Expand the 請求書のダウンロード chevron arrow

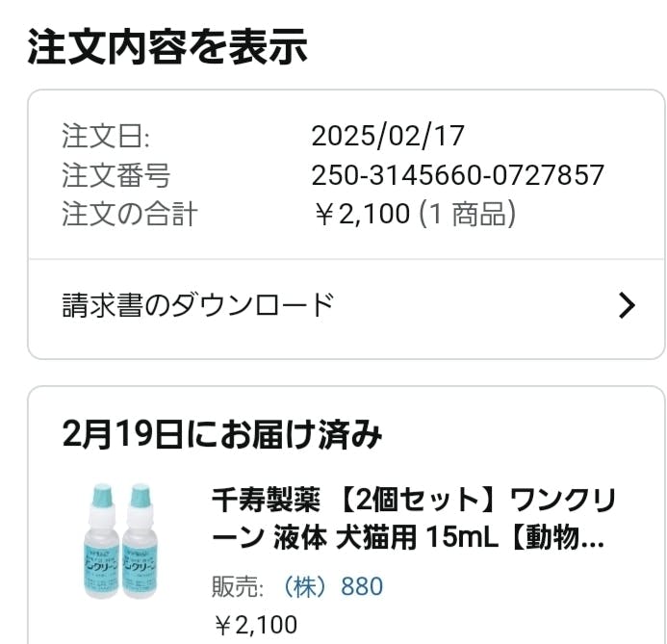627,306
